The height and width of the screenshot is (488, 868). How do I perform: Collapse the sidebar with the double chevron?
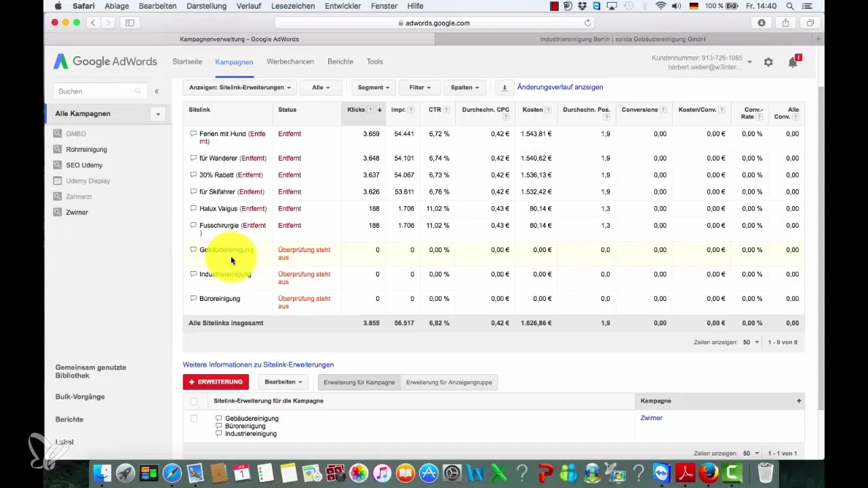tap(157, 91)
